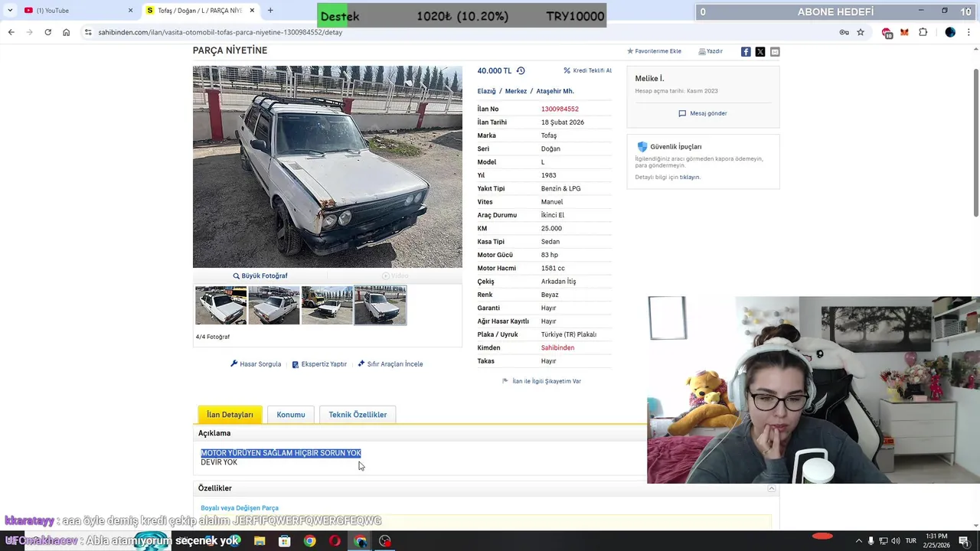Open the Chrome three-dot menu
The height and width of the screenshot is (551, 980).
click(x=969, y=32)
